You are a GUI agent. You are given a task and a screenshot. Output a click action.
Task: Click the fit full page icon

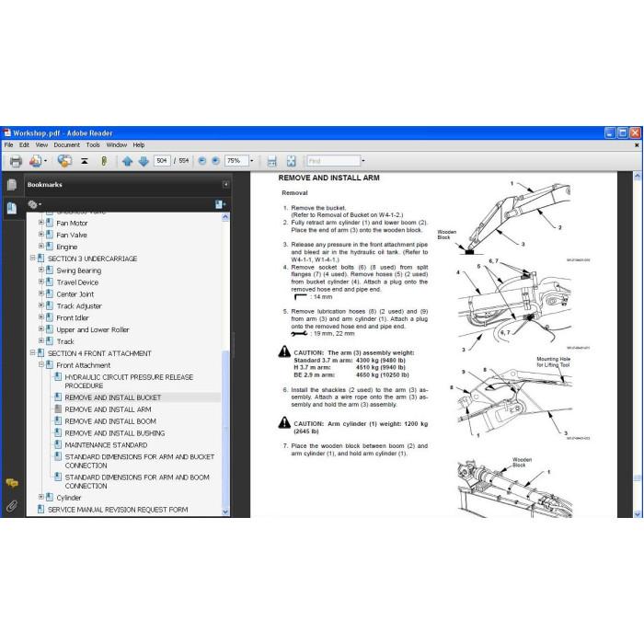(292, 161)
